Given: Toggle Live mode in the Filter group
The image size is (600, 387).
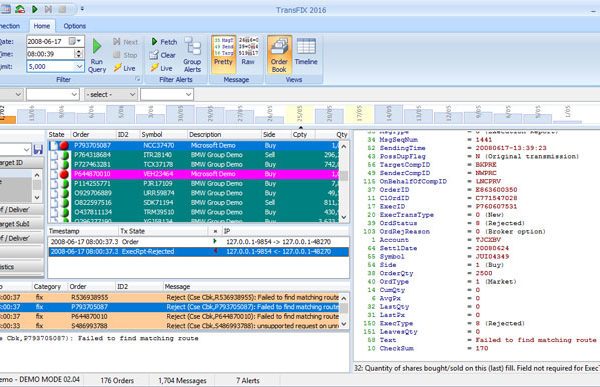Looking at the screenshot, I should point(125,68).
